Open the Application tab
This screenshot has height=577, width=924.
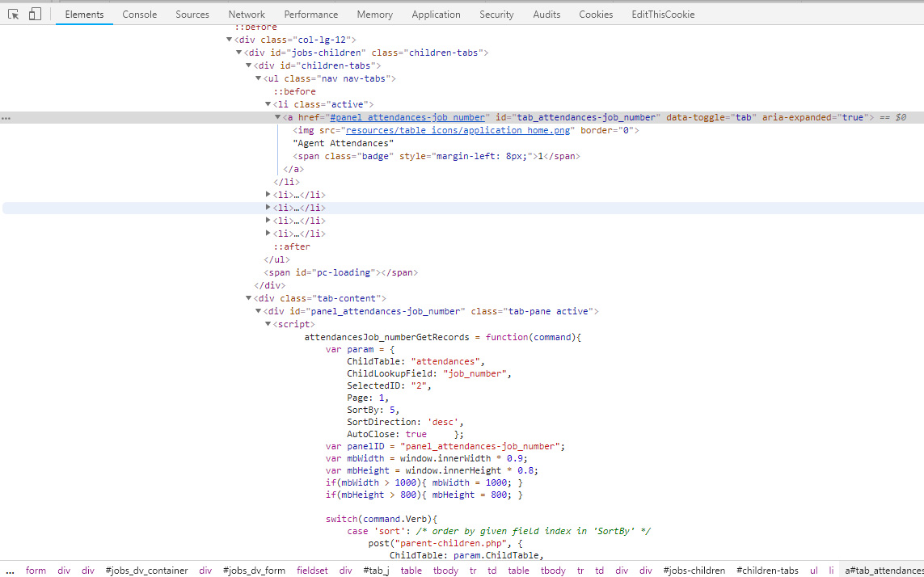tap(436, 15)
